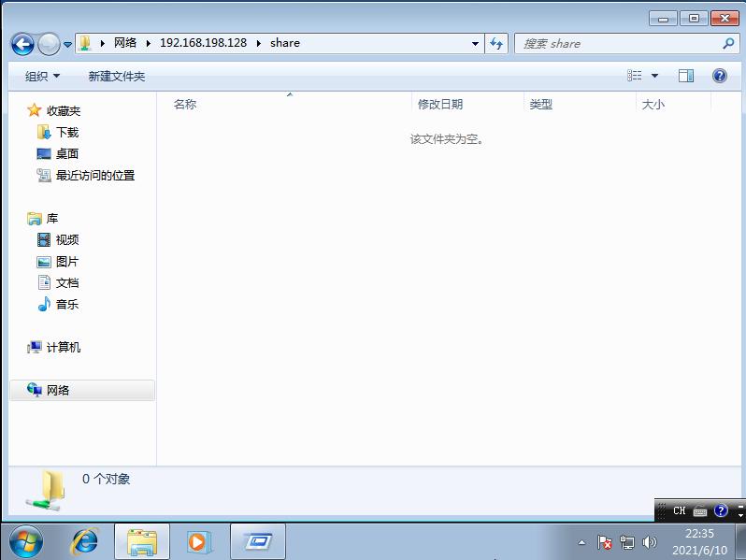Select 计算机 in navigation pane
The height and width of the screenshot is (560, 746).
pyautogui.click(x=64, y=348)
